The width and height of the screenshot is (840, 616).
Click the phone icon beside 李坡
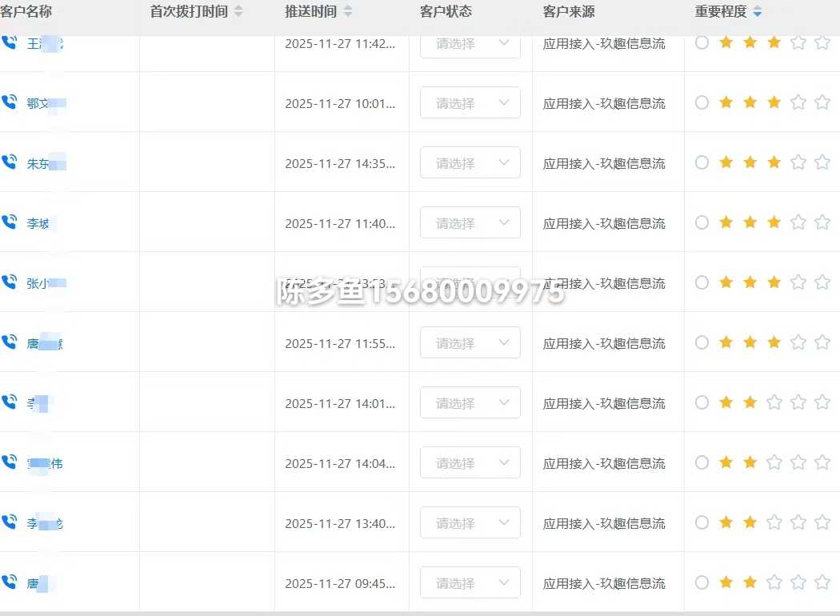coord(10,222)
